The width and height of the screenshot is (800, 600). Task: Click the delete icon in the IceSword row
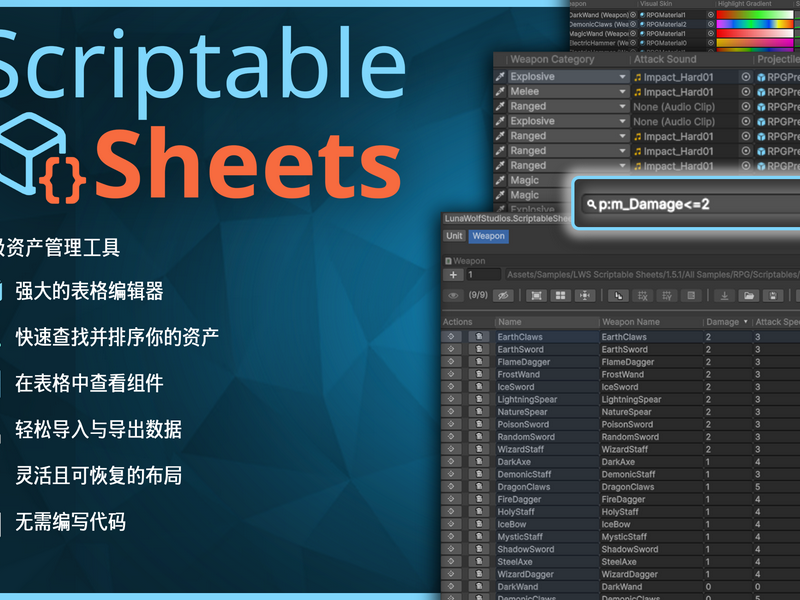click(x=479, y=387)
